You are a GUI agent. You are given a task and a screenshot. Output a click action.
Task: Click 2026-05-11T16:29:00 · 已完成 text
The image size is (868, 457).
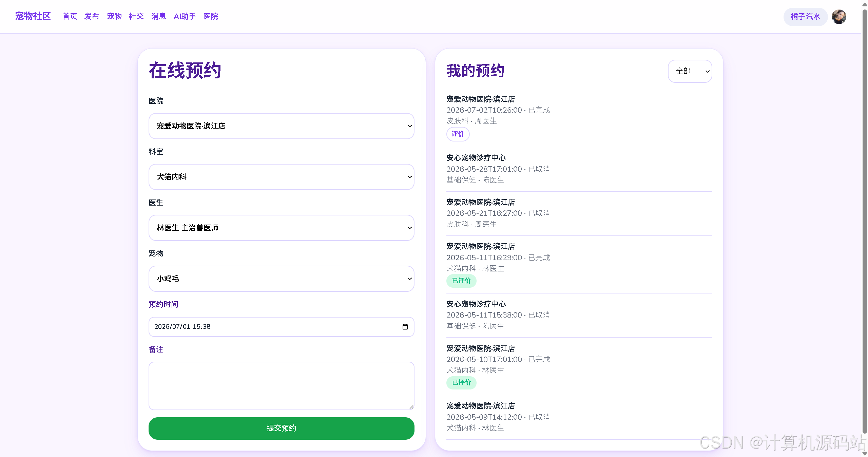point(498,258)
